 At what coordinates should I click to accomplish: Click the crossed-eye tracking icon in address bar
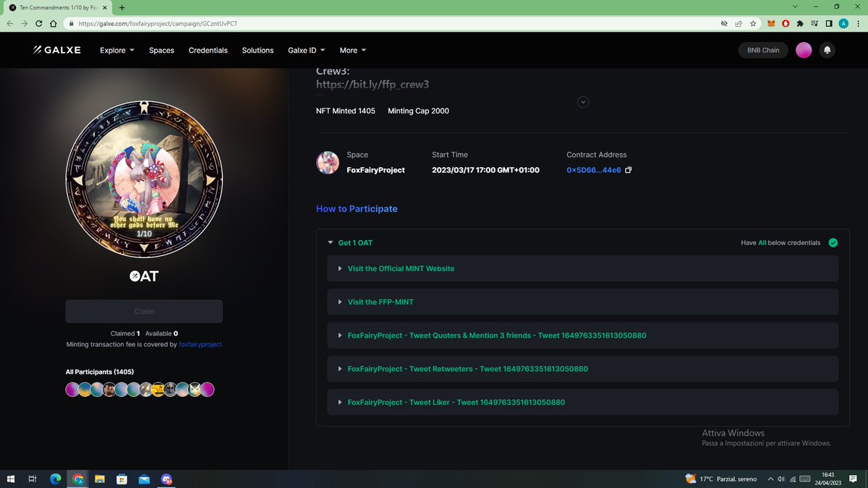(x=724, y=23)
